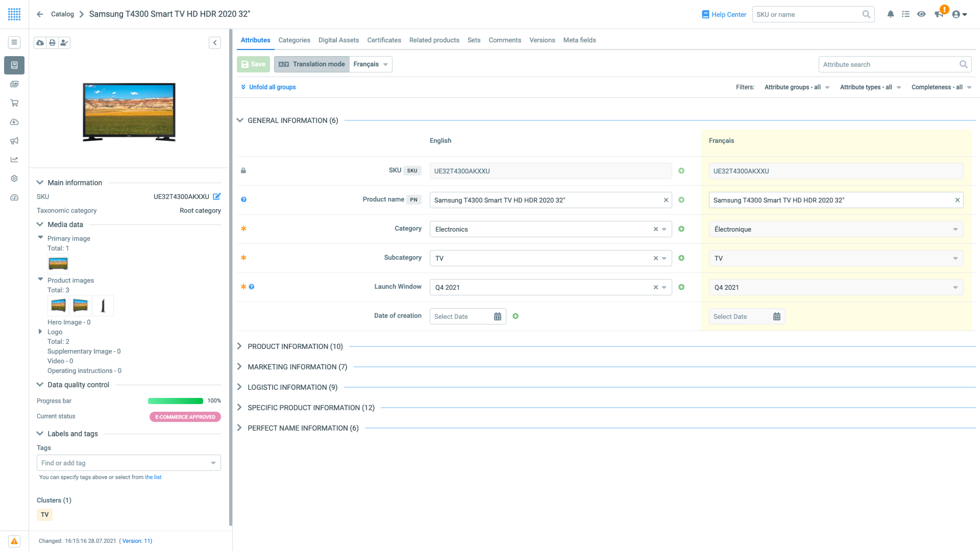Toggle Translation mode button
Image resolution: width=980 pixels, height=551 pixels.
coord(312,64)
